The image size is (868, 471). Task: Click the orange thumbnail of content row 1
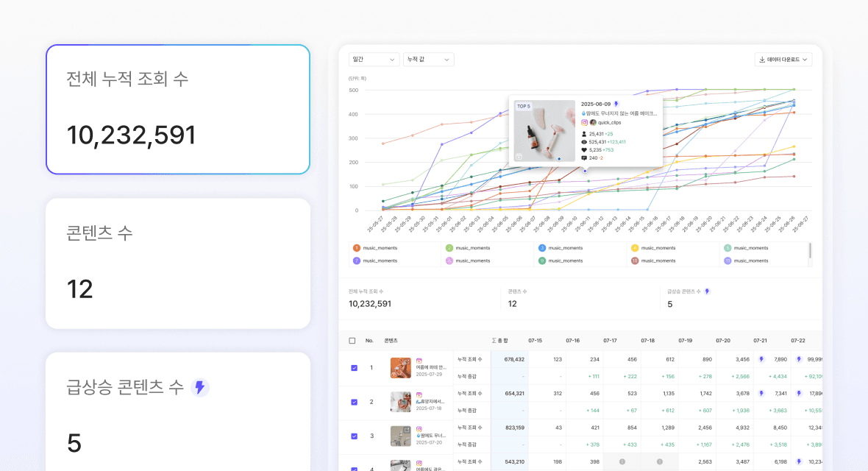[x=400, y=368]
